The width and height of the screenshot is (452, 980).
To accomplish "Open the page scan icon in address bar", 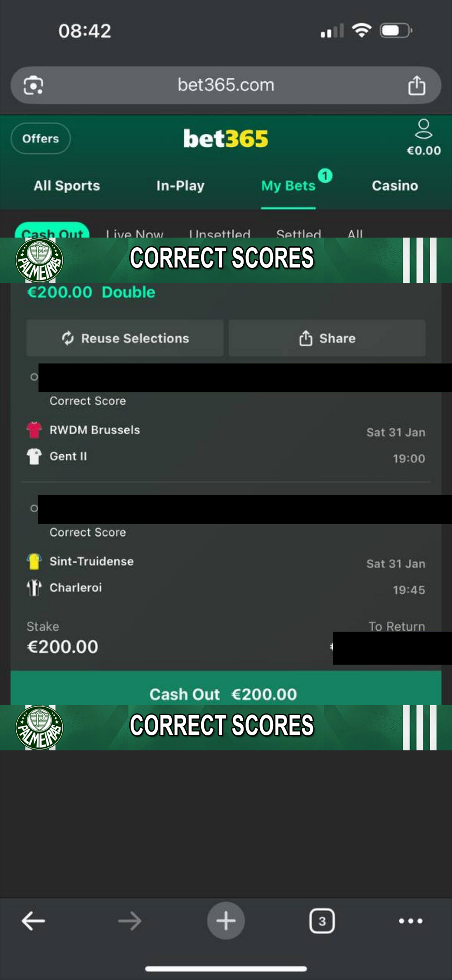I will pos(33,85).
